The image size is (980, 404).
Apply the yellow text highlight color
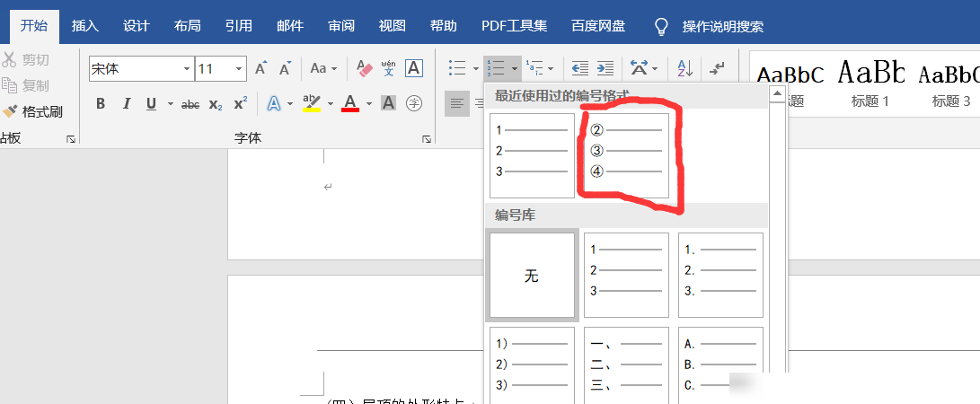(312, 103)
